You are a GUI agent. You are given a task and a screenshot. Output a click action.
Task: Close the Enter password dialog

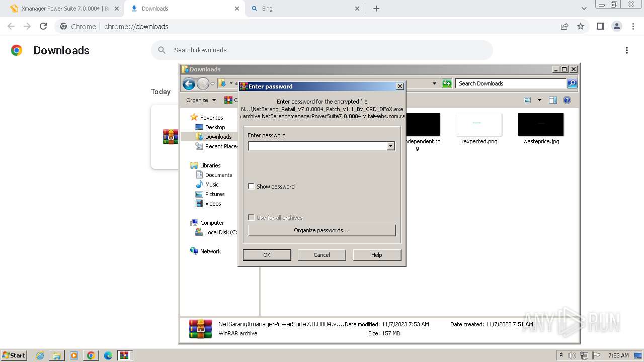[x=400, y=86]
